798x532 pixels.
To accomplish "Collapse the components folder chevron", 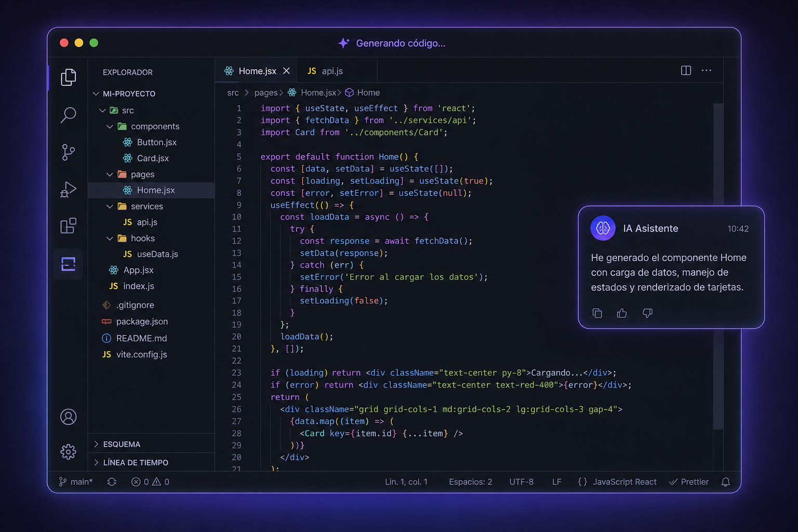I will pos(110,126).
